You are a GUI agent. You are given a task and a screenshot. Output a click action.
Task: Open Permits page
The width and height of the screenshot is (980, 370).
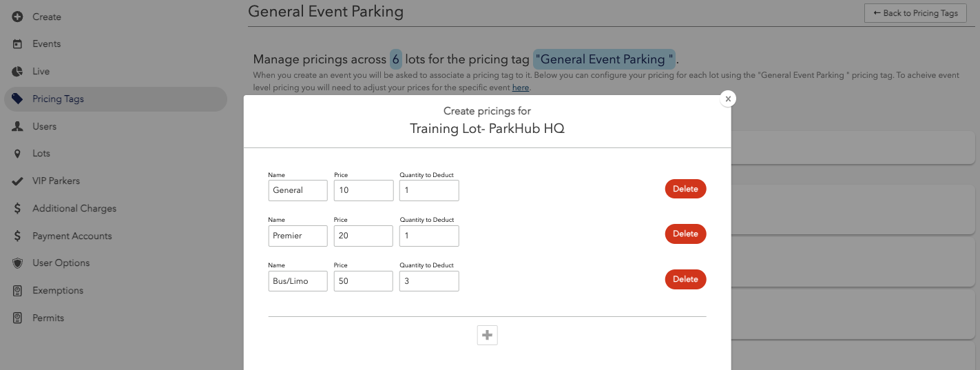tap(48, 318)
